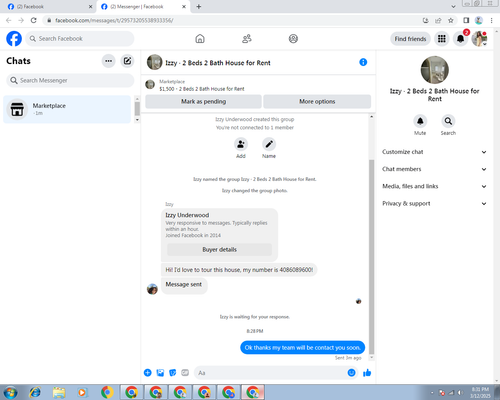Open the Windows Start button
The image size is (500, 400).
[x=10, y=392]
